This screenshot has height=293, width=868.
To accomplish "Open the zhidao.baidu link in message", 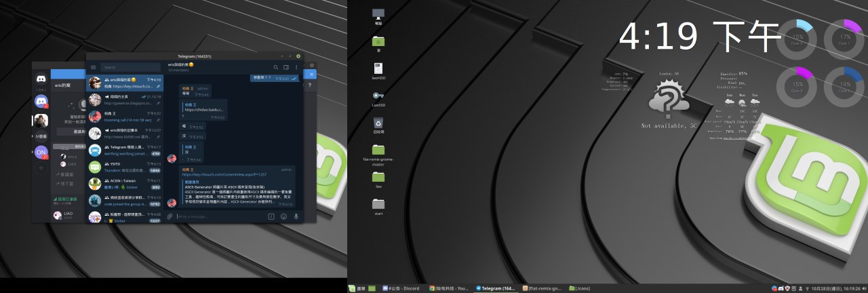I will click(204, 109).
